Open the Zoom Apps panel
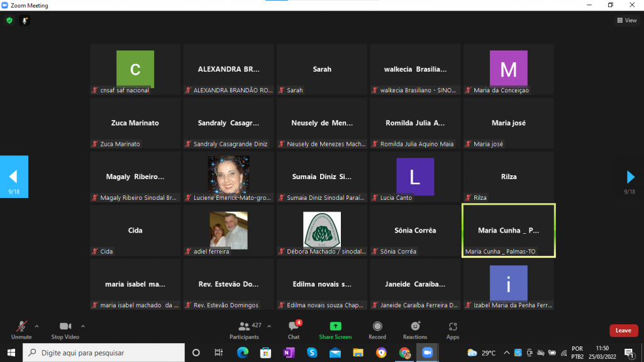 tap(453, 329)
